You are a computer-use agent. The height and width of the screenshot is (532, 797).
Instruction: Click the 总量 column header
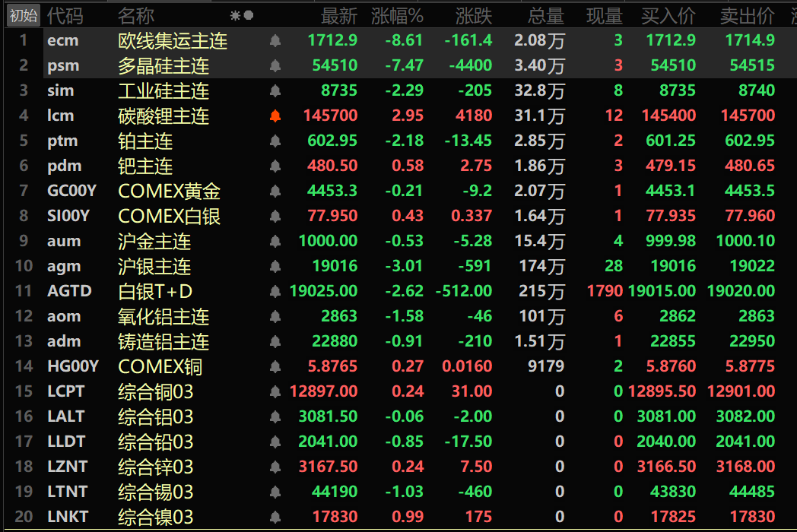(545, 15)
